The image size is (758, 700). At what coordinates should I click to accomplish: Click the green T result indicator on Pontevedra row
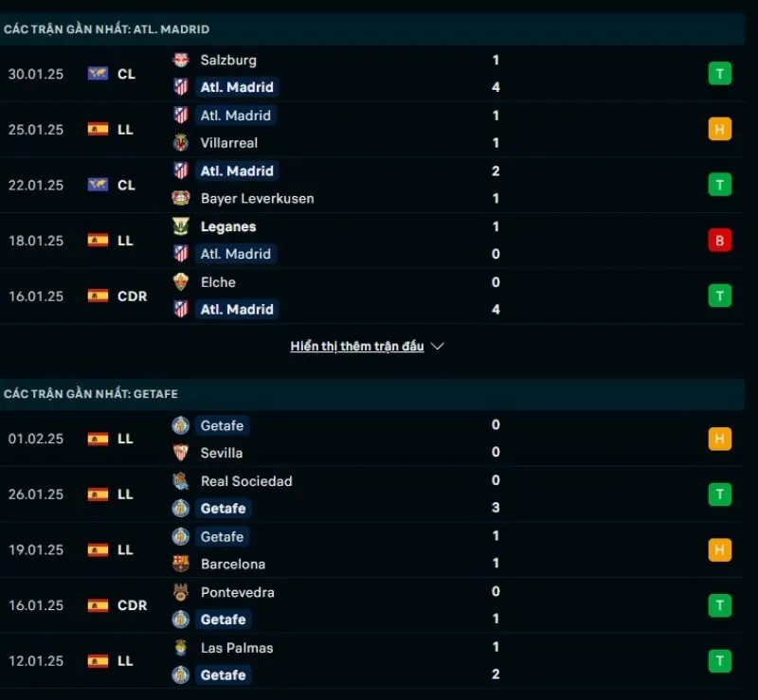tap(719, 605)
